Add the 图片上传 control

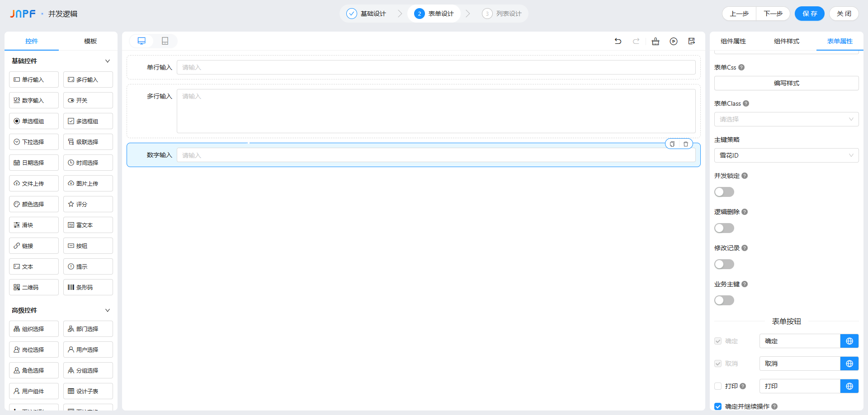pos(88,183)
